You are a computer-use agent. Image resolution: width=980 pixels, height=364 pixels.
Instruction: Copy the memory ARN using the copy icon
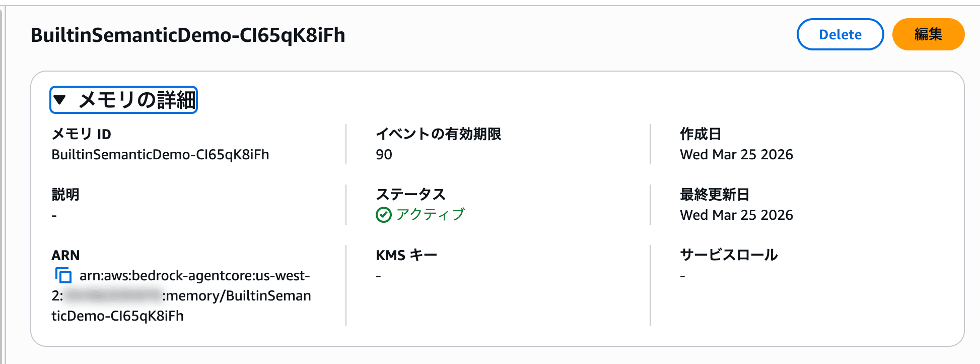[x=63, y=275]
